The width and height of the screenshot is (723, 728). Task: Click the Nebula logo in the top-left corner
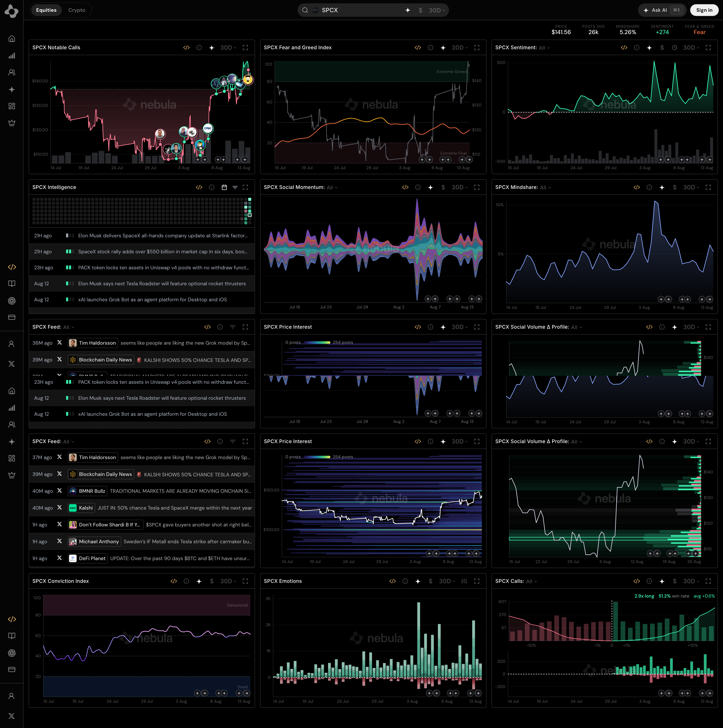[12, 11]
